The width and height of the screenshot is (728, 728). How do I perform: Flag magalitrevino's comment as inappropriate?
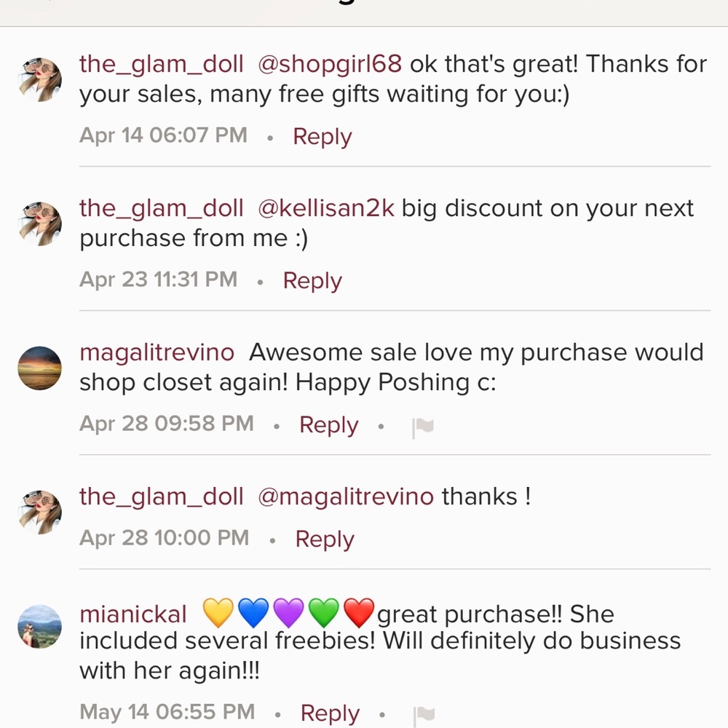[423, 427]
